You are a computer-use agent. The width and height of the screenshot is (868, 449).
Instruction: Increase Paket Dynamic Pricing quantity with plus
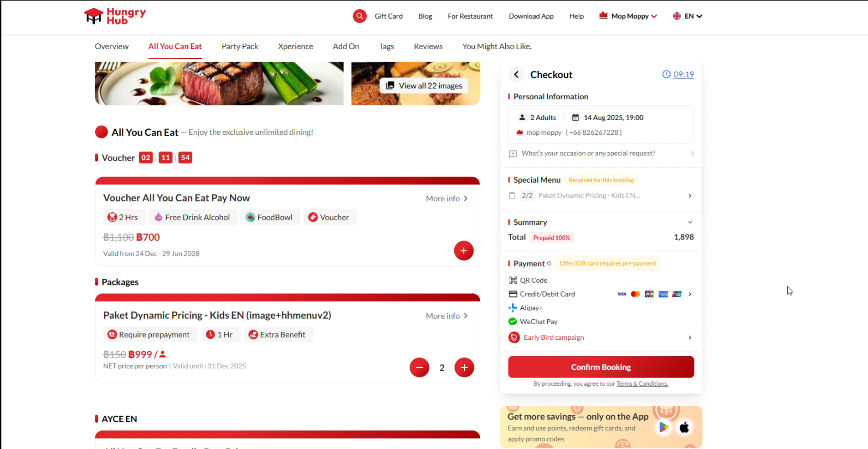(x=464, y=367)
